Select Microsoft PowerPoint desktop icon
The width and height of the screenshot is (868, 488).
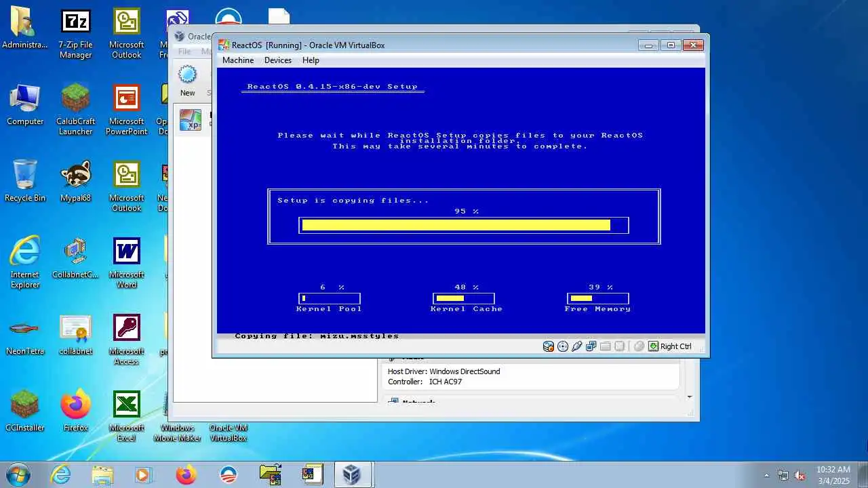[127, 110]
